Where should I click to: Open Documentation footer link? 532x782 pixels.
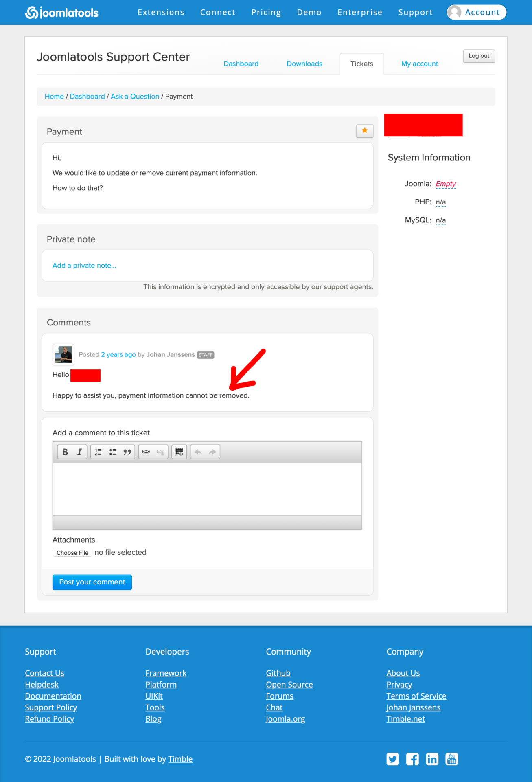point(53,696)
